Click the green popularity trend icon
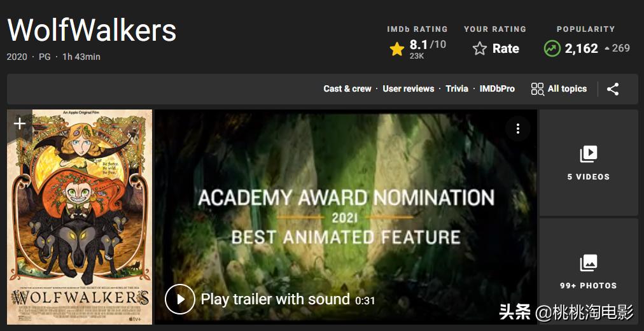The width and height of the screenshot is (644, 331). coord(552,48)
